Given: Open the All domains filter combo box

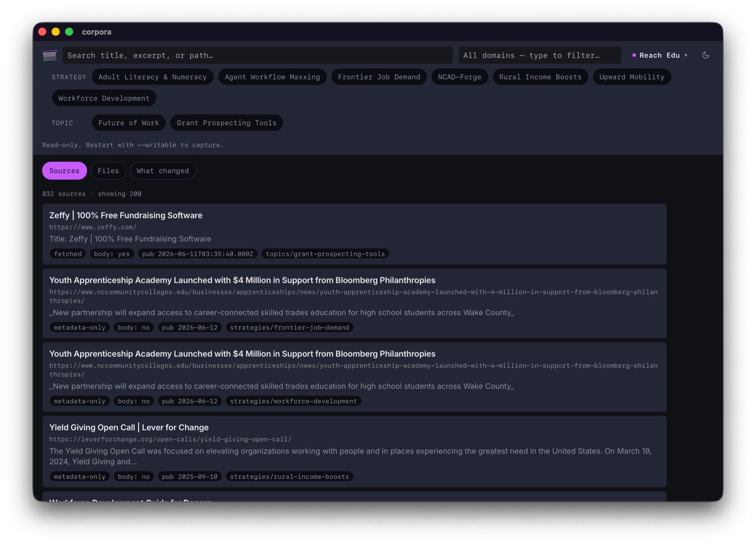Looking at the screenshot, I should click(540, 55).
